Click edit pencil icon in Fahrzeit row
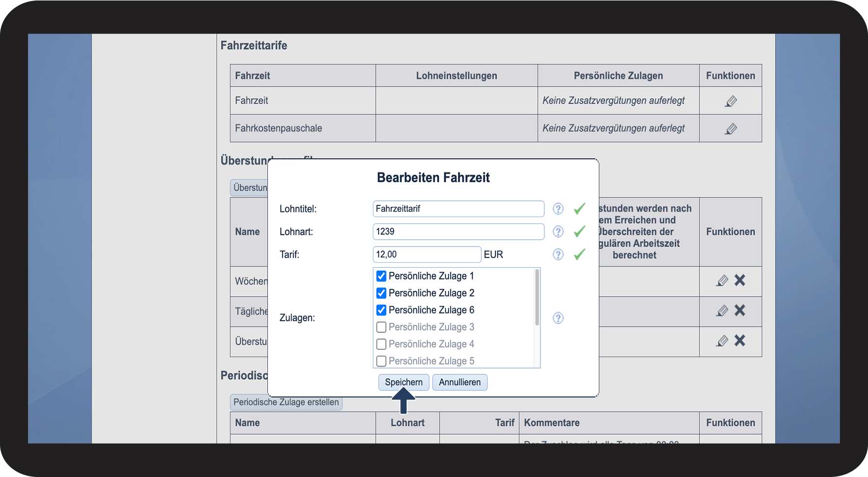This screenshot has width=868, height=477. pyautogui.click(x=730, y=101)
